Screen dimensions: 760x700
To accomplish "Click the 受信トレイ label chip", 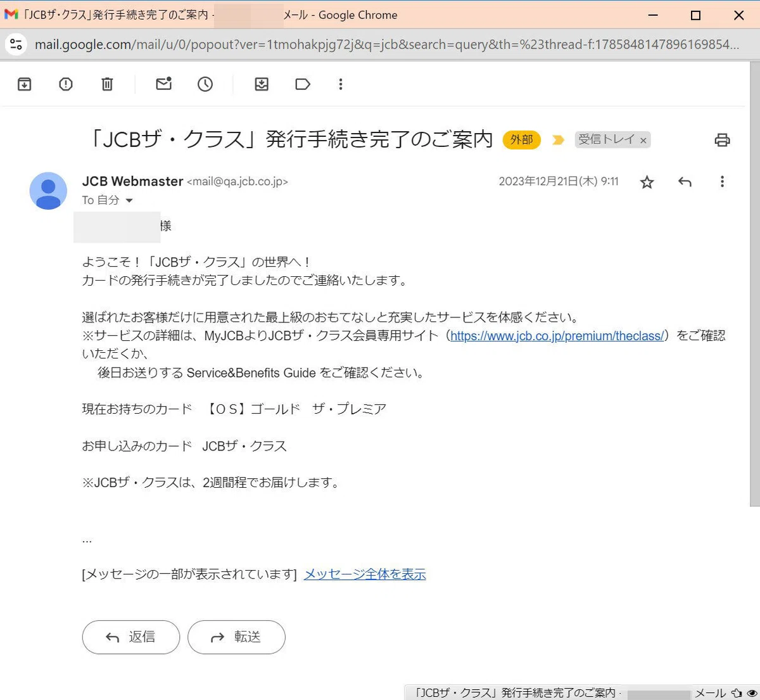I will (x=606, y=139).
